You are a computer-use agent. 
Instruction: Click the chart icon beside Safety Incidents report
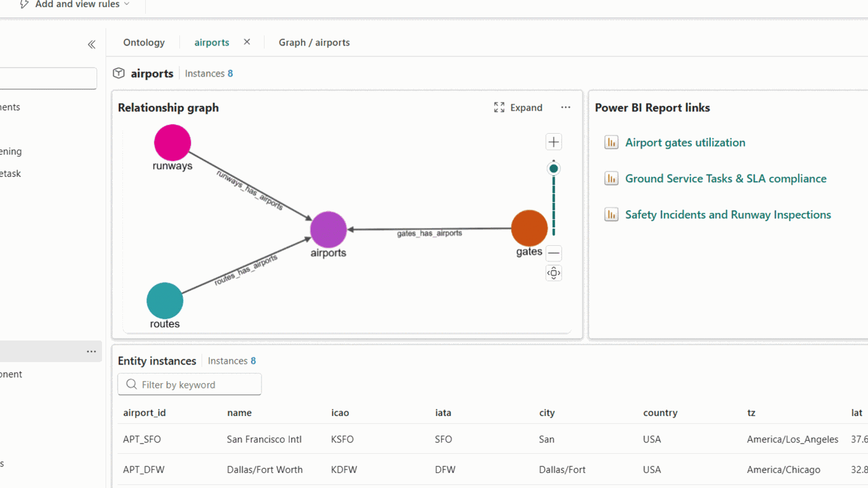coord(611,214)
